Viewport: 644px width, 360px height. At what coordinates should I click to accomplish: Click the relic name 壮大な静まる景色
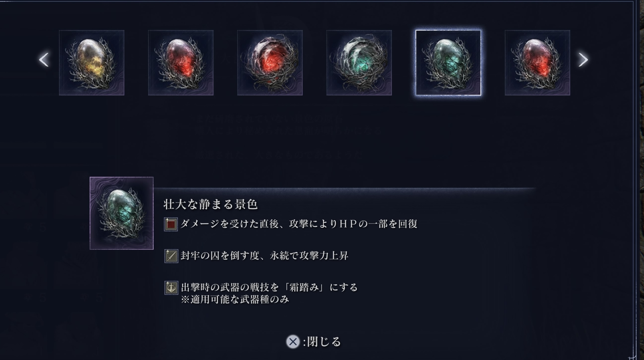[211, 204]
